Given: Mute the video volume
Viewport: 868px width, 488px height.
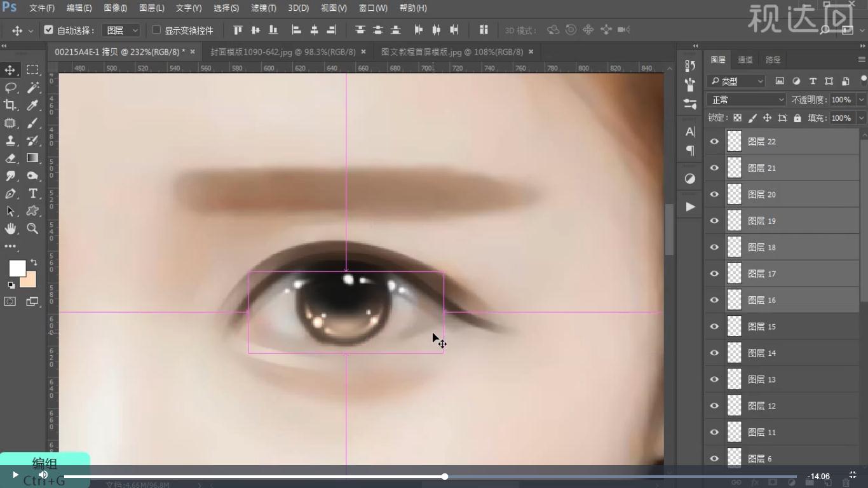Looking at the screenshot, I should point(43,475).
